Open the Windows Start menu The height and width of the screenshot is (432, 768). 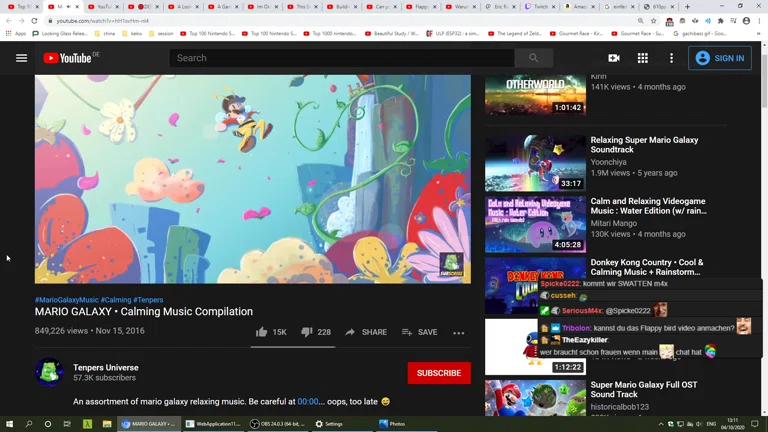(9, 424)
